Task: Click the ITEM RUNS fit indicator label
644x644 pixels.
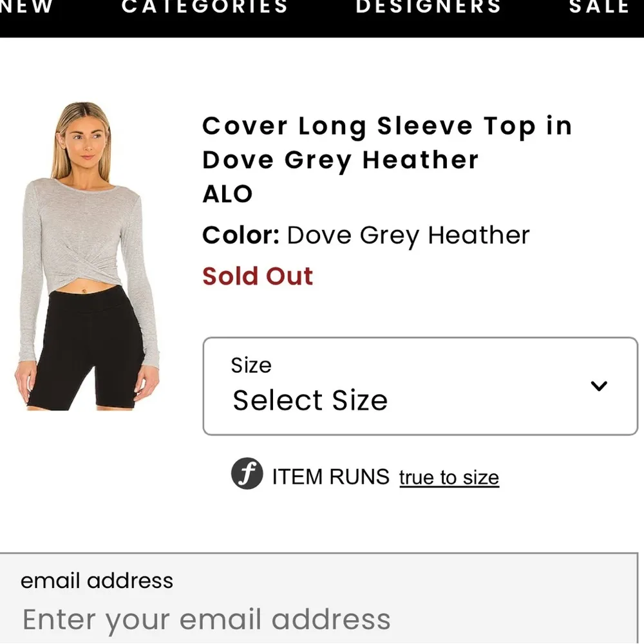Action: (330, 477)
